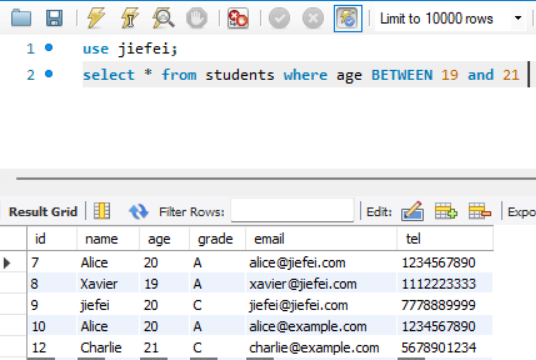
Task: Select age cell 19 for Xavier
Action: point(164,284)
